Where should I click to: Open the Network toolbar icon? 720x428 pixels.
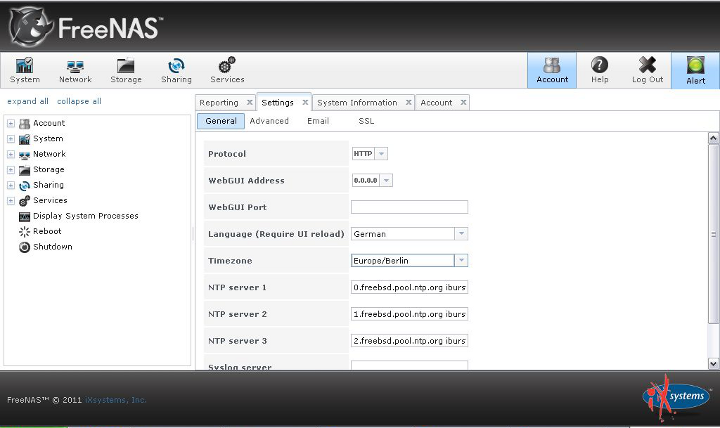[75, 70]
